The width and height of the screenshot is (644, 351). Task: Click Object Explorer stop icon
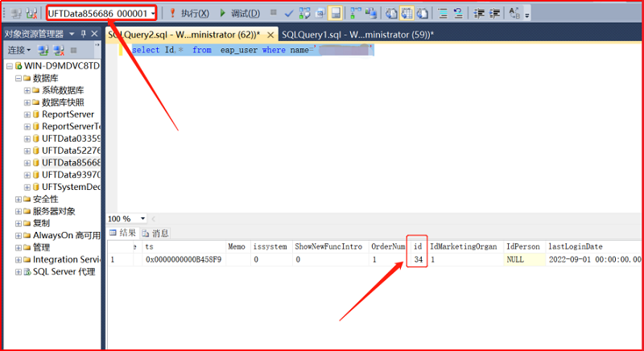(x=74, y=50)
